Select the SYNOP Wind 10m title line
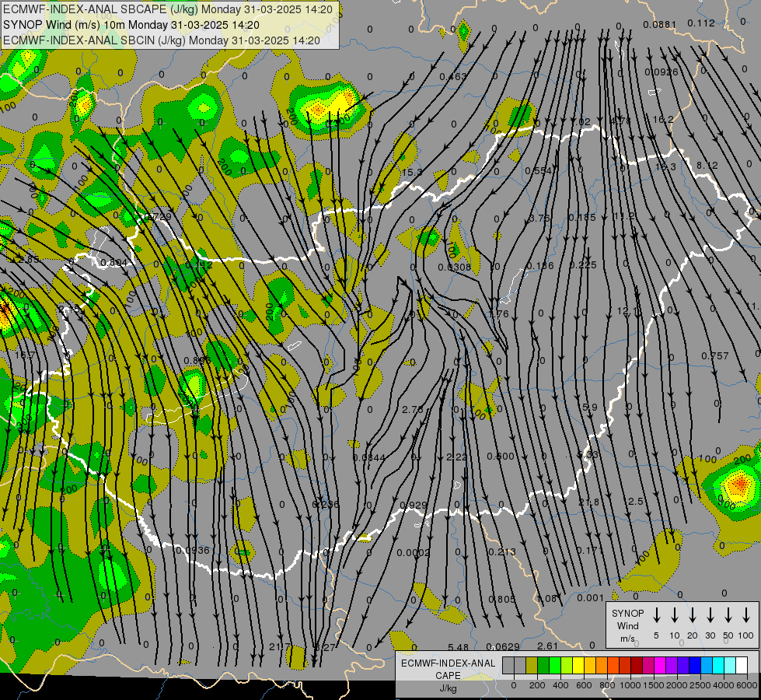This screenshot has height=700, width=761. (x=131, y=25)
